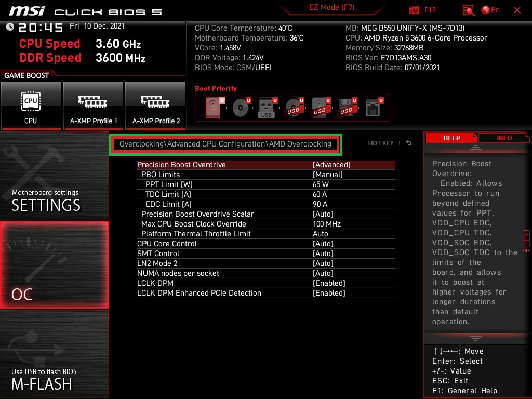Open the OC overclocking section
Viewport: 532px width, 399px height.
click(54, 265)
